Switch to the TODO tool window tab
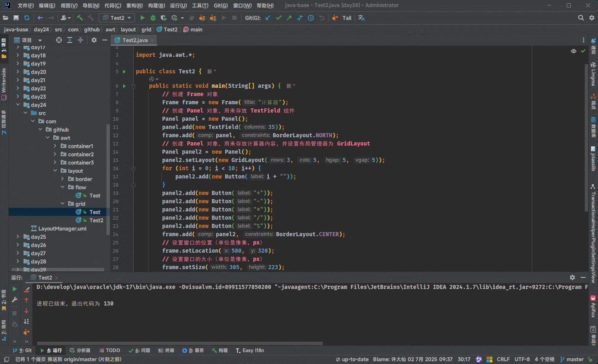 click(110, 350)
